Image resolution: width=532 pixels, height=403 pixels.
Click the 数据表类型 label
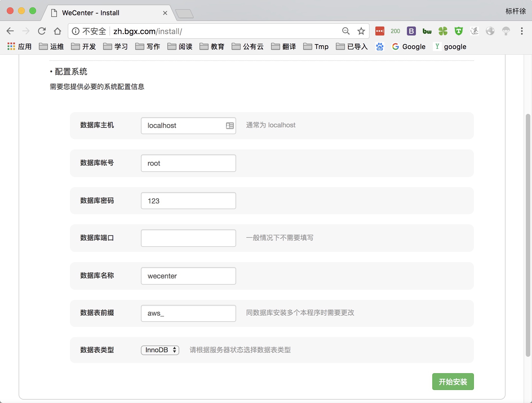(97, 350)
